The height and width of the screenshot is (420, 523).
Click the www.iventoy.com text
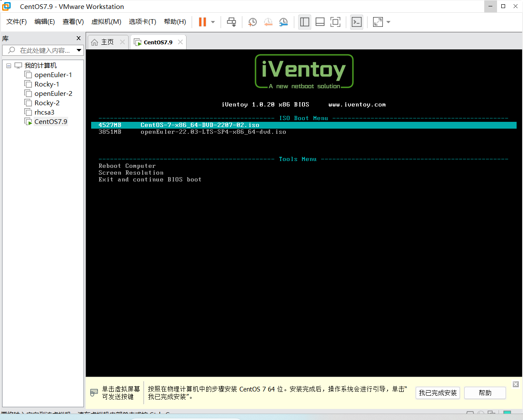357,104
